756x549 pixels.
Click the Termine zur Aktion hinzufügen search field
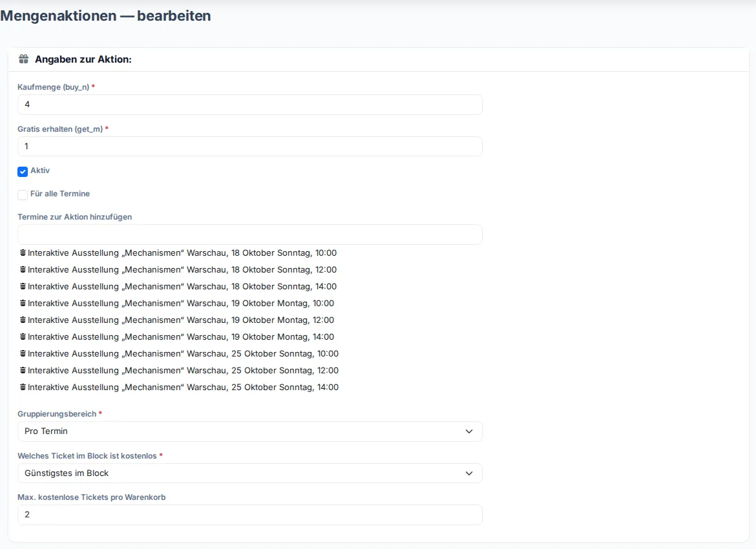point(250,234)
